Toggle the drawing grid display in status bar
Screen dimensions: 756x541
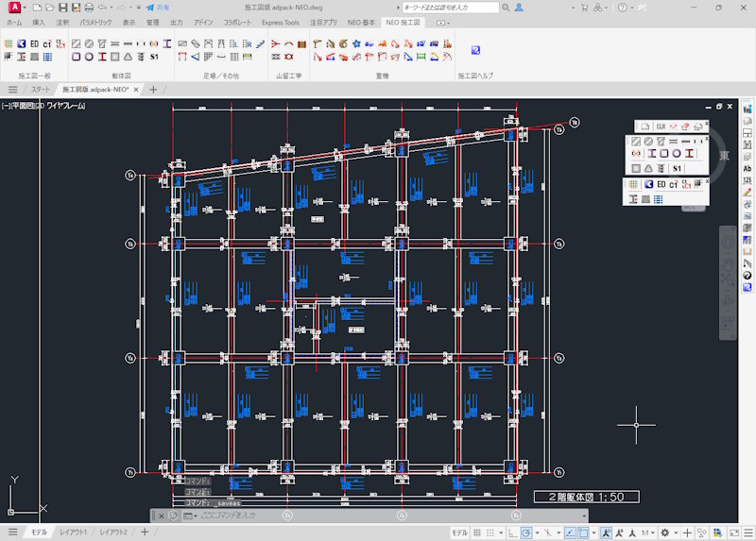point(477,533)
